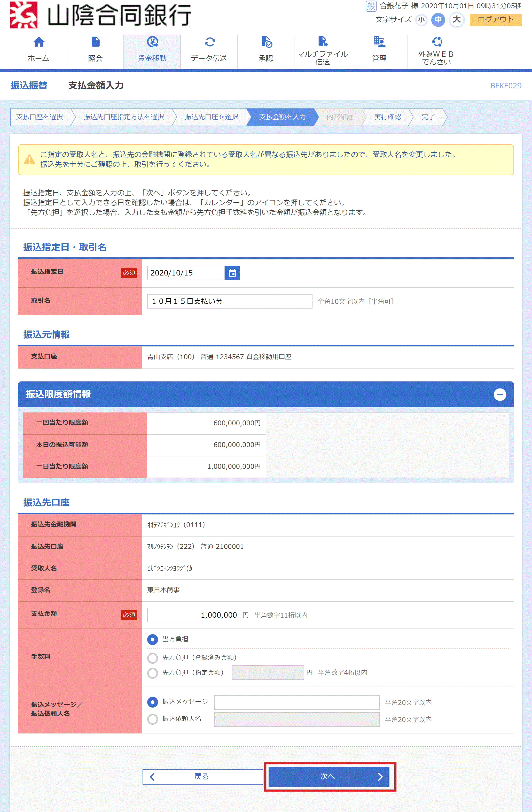Open the calendar icon for 振込指定日

click(x=232, y=273)
